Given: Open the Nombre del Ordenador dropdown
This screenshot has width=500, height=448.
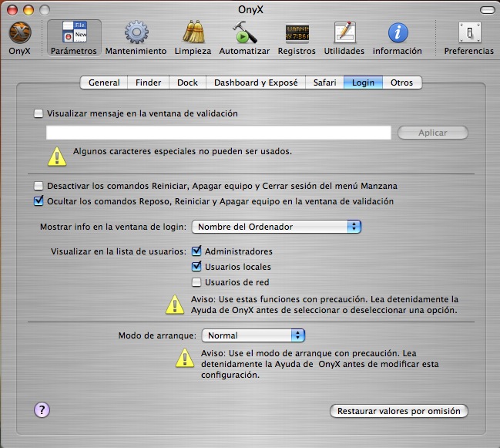Looking at the screenshot, I should pyautogui.click(x=276, y=227).
